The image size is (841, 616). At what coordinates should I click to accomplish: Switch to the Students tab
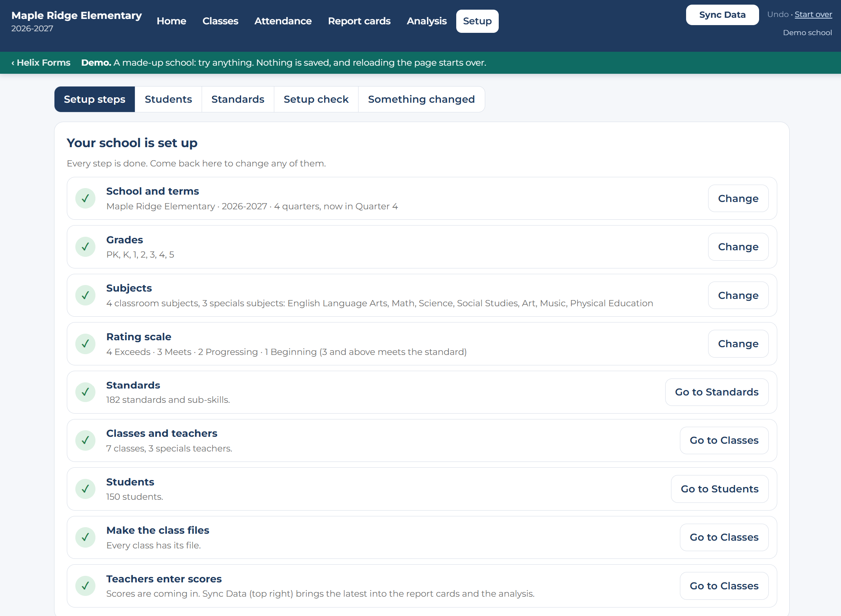(x=168, y=99)
